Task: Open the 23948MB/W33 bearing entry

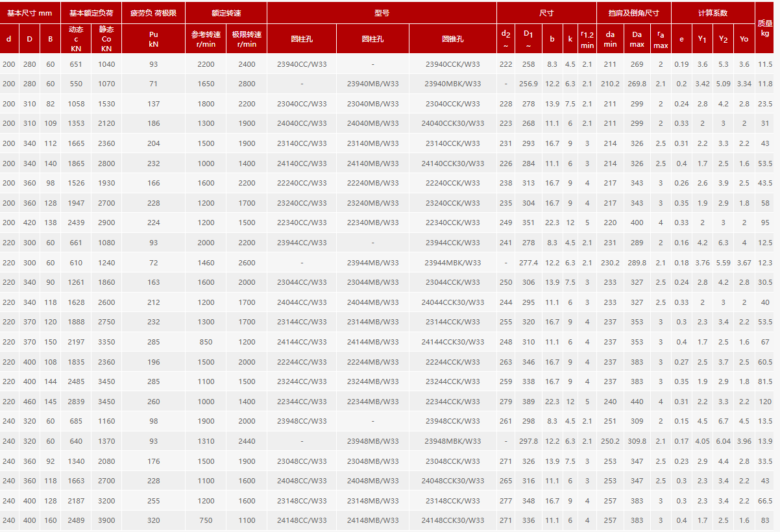Action: click(x=372, y=441)
